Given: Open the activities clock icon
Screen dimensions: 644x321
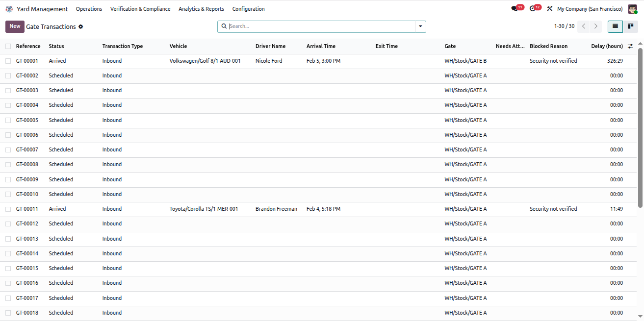Looking at the screenshot, I should click(x=533, y=9).
